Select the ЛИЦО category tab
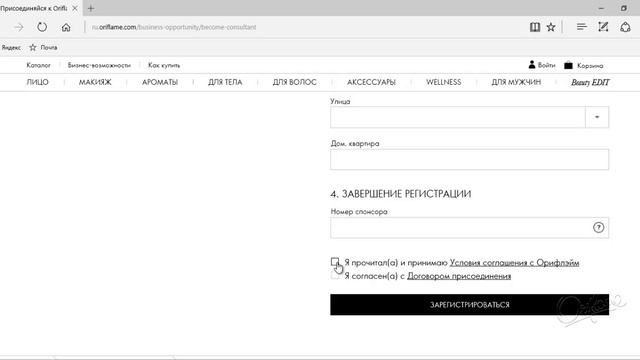The height and width of the screenshot is (360, 640). coord(38,82)
